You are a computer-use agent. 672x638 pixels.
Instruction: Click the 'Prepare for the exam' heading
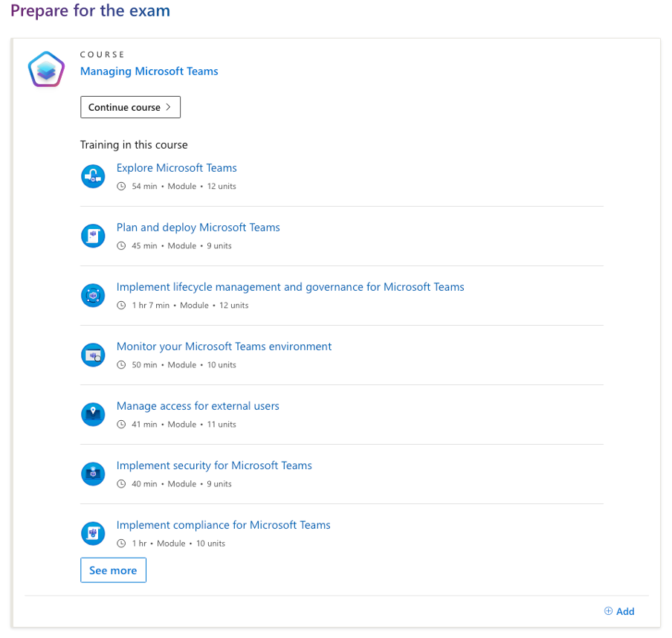[x=90, y=10]
